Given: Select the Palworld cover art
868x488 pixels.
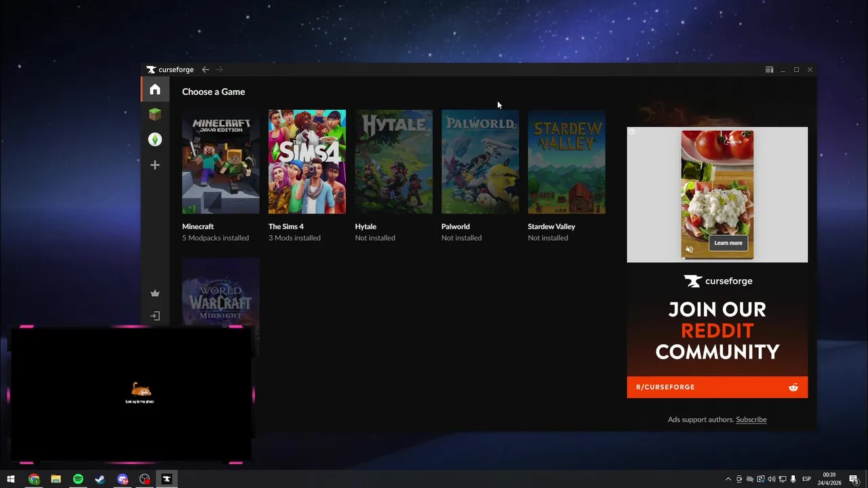Looking at the screenshot, I should pyautogui.click(x=480, y=162).
